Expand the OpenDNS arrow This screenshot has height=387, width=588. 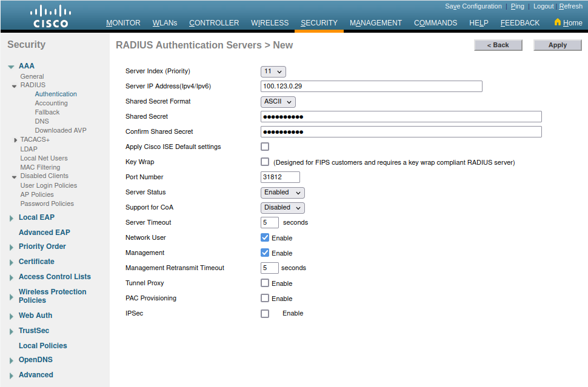pos(12,360)
